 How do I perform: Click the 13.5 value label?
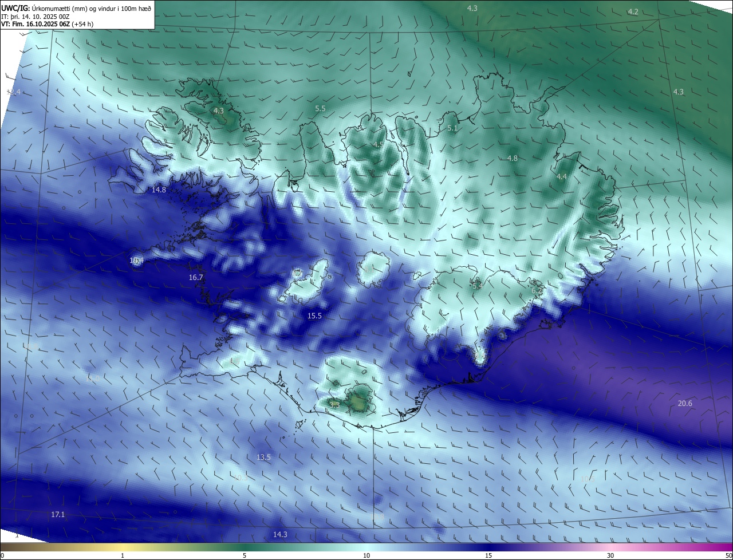tap(263, 458)
